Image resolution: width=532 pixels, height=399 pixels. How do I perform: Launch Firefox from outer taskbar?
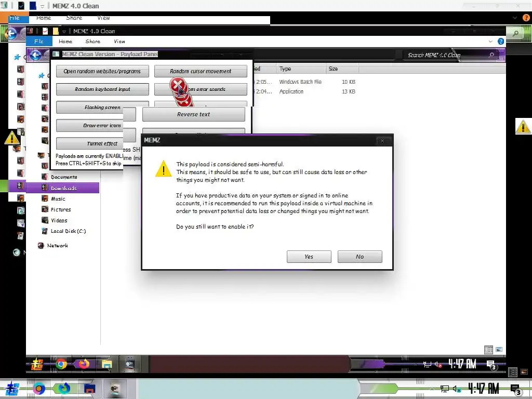click(x=64, y=389)
